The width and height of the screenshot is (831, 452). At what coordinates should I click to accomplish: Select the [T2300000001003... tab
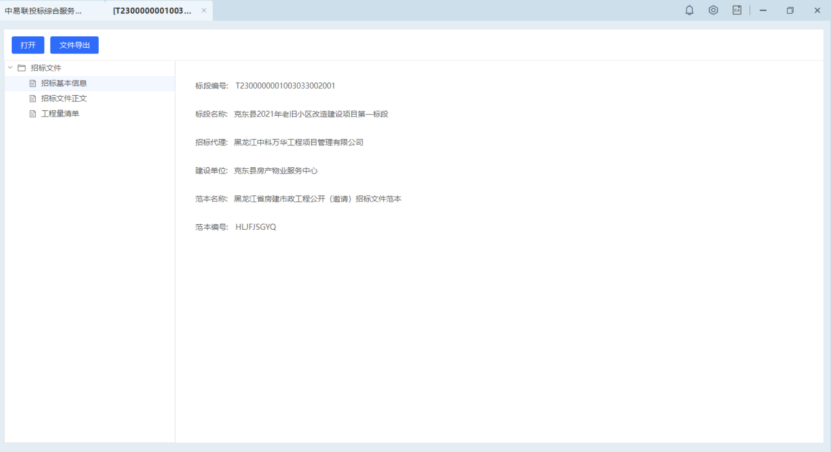(x=152, y=10)
